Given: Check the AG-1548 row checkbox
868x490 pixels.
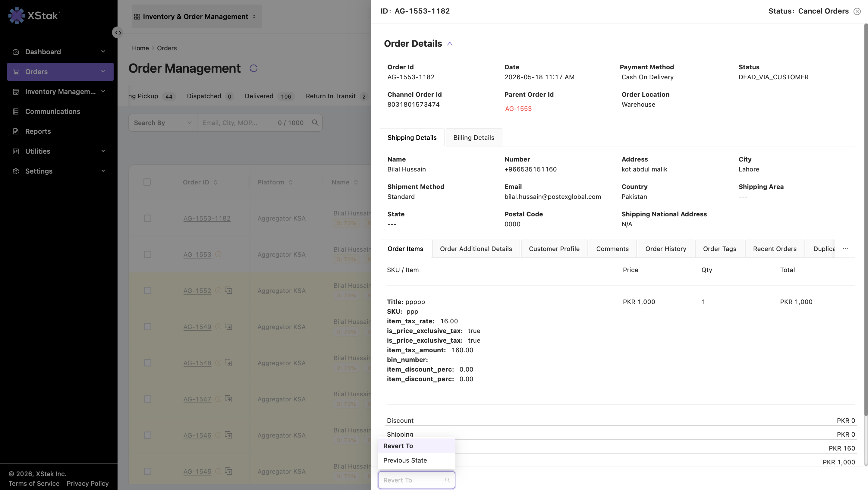Looking at the screenshot, I should [x=148, y=363].
